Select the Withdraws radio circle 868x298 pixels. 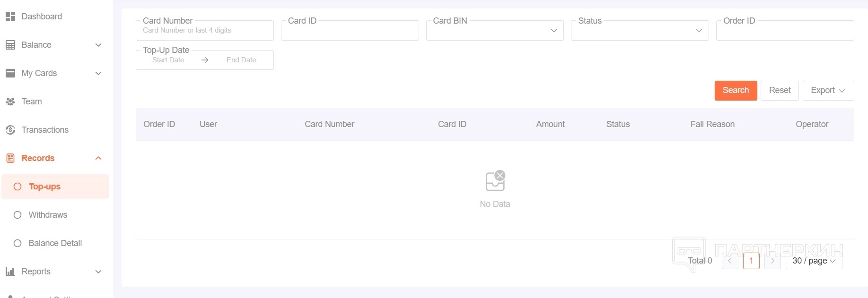click(18, 215)
